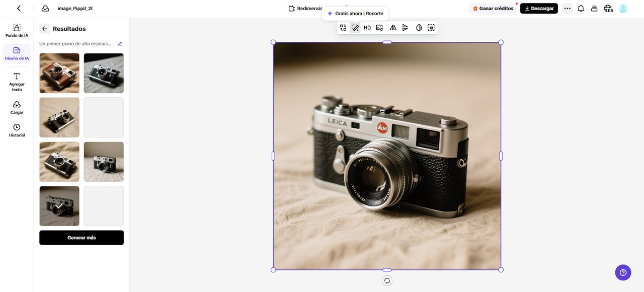Open the language globe selector

608,9
